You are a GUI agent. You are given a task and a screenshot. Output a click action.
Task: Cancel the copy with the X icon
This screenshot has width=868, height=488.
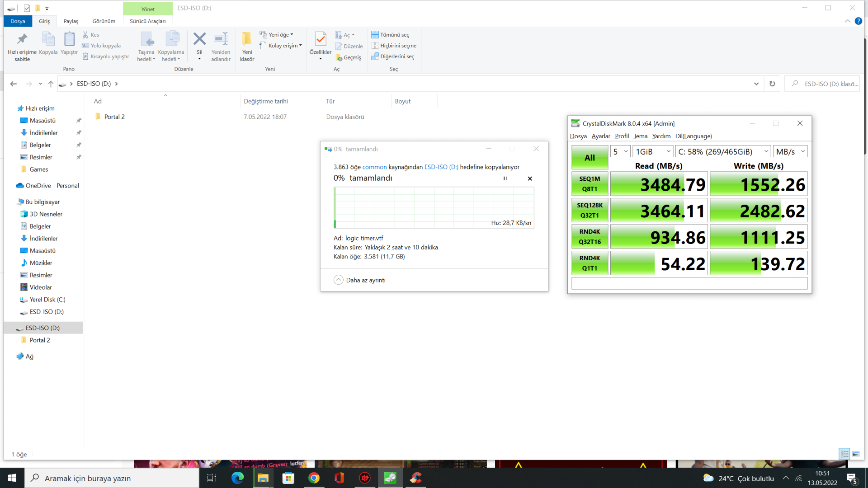click(530, 178)
